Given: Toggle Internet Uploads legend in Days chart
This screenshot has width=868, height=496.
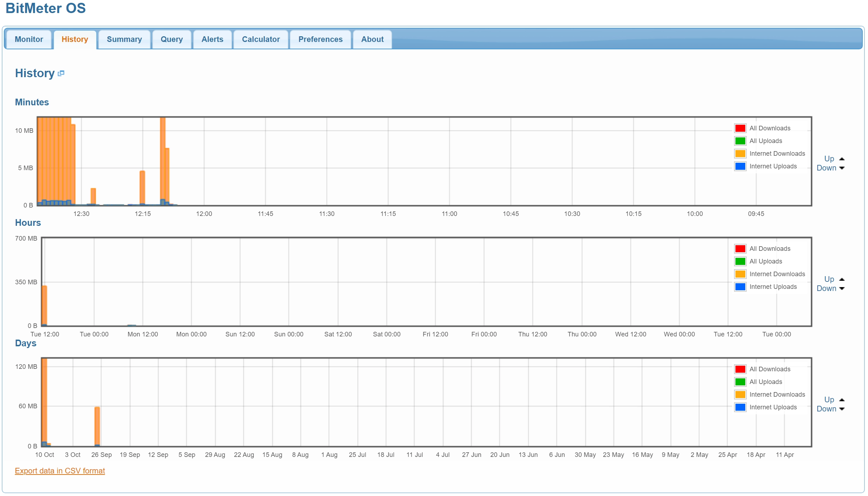Looking at the screenshot, I should point(773,407).
